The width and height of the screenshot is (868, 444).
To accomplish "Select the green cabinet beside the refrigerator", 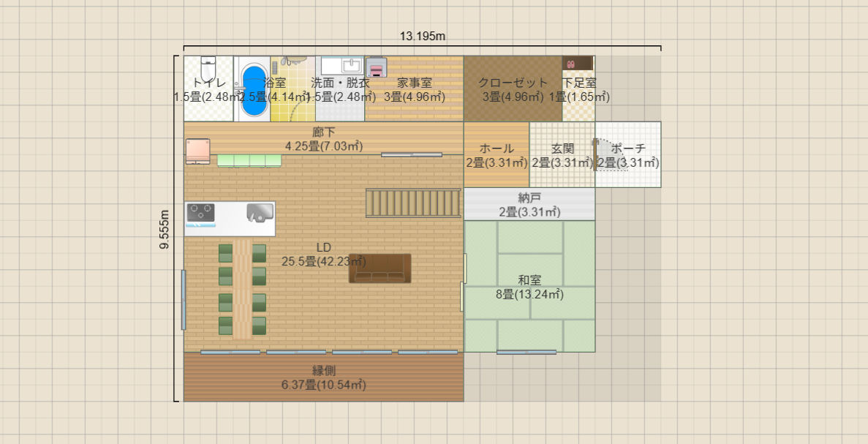I will point(249,160).
